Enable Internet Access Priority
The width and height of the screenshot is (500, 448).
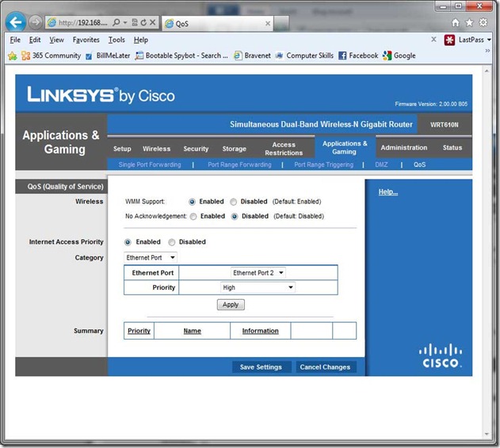128,242
